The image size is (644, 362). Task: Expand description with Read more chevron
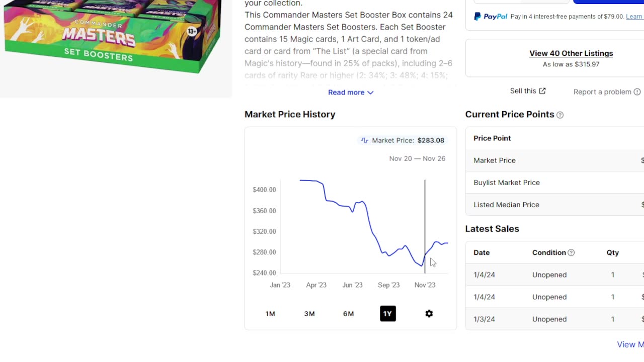[370, 93]
